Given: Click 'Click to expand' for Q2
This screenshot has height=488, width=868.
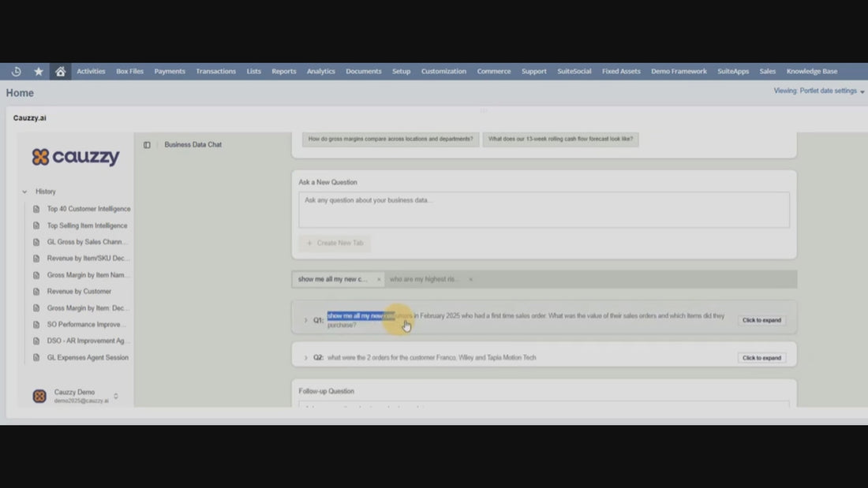Looking at the screenshot, I should (761, 358).
